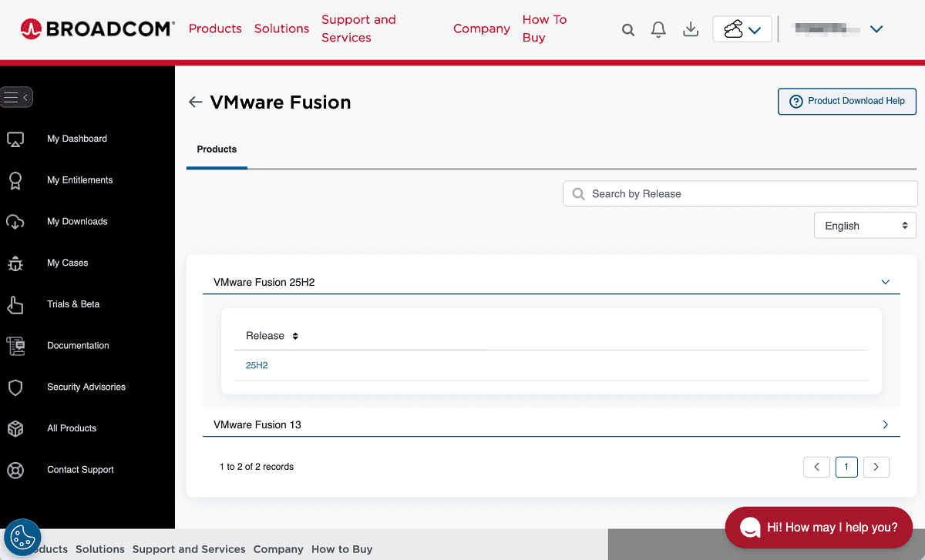Open the notifications bell icon
The image size is (925, 560).
658,29
